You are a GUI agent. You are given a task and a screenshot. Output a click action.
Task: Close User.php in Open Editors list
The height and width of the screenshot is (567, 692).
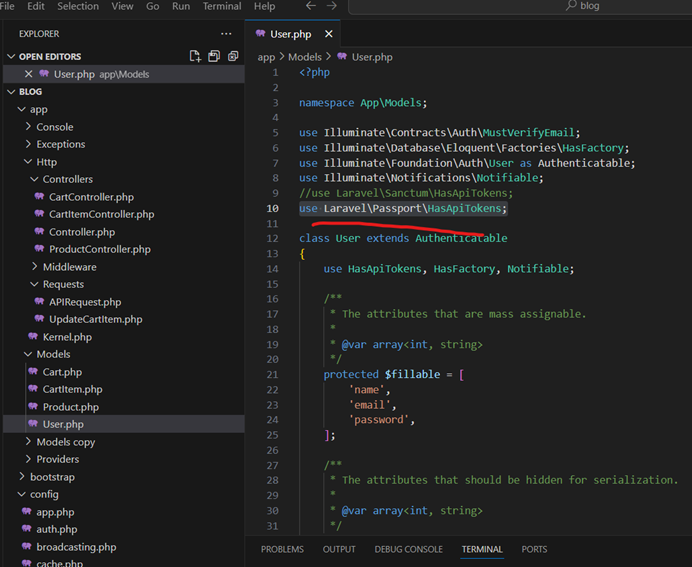[28, 74]
